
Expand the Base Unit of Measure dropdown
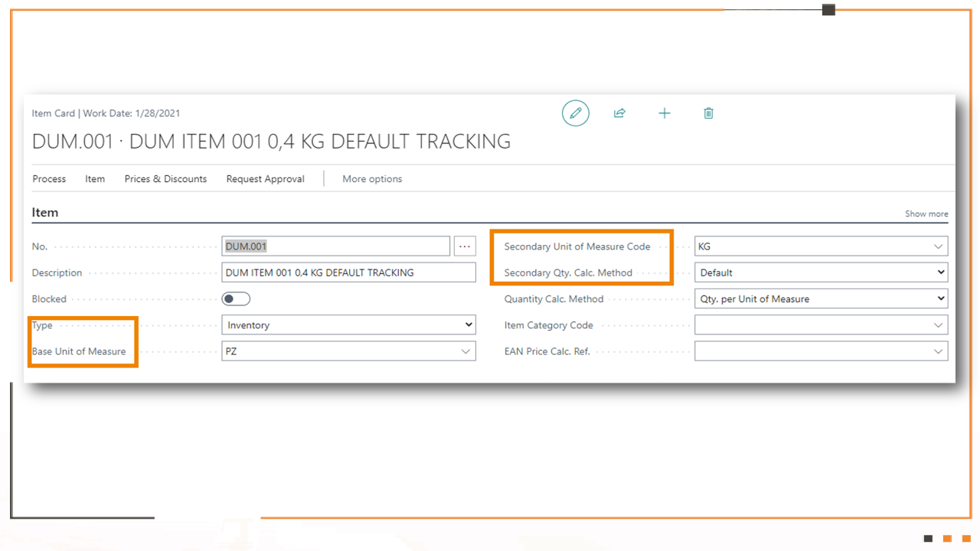(x=348, y=351)
